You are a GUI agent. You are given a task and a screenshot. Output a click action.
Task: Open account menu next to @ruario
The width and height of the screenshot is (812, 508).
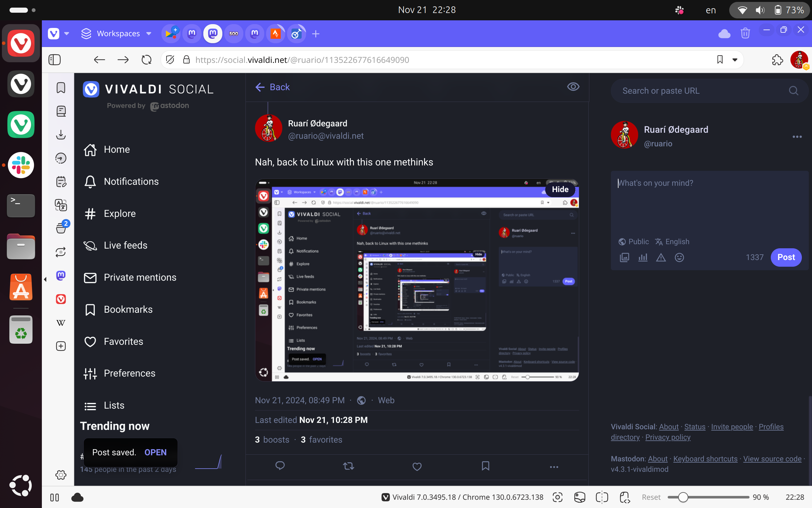[x=797, y=137]
